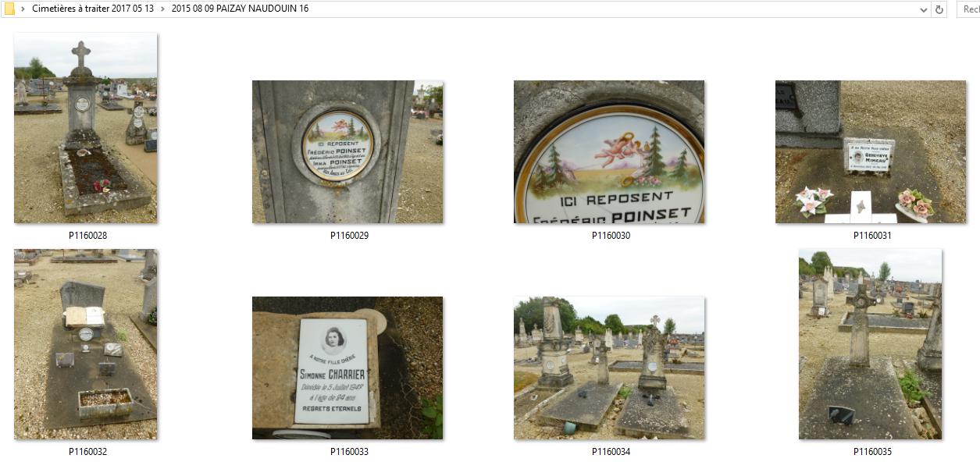Image resolution: width=980 pixels, height=462 pixels.
Task: Expand the address bar history dropdown
Action: pos(924,9)
